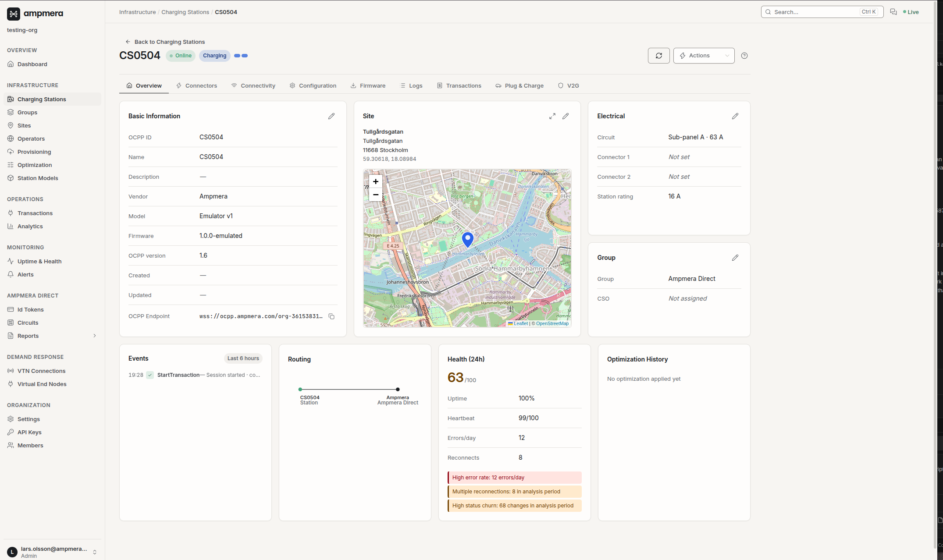Open Sites in the sidebar
Screen dimensions: 943x560
point(52,125)
